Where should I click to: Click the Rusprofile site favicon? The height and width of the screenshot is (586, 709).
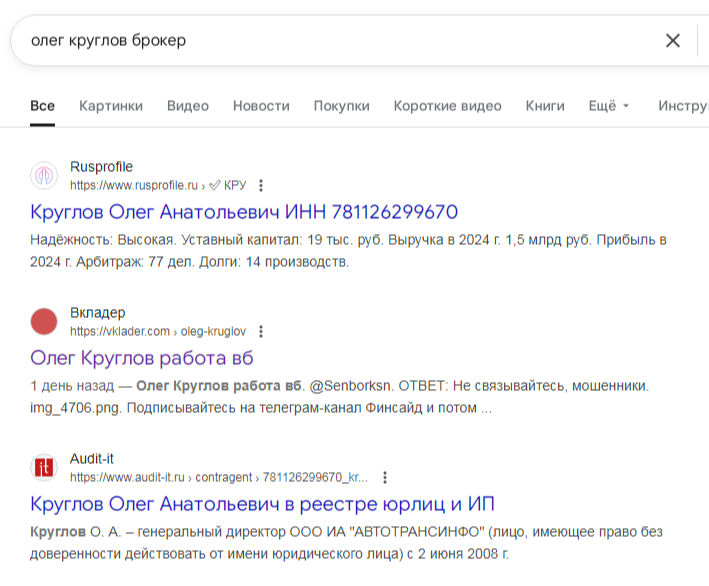(x=44, y=175)
